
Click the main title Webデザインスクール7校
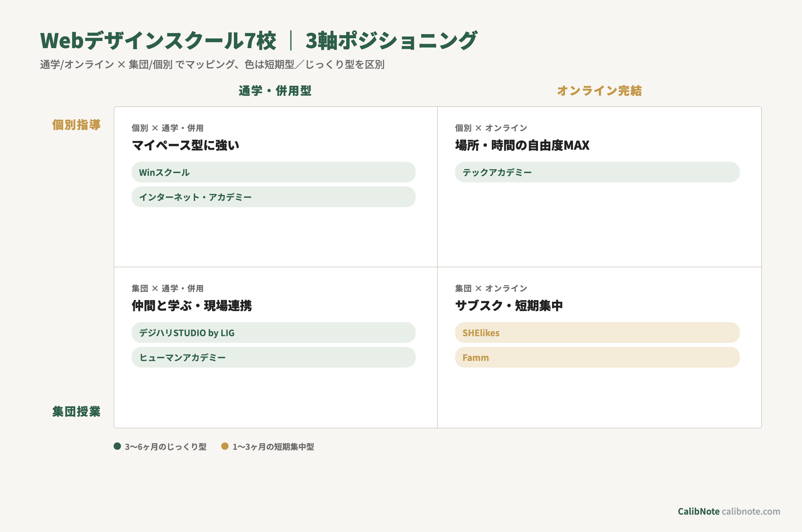(158, 40)
